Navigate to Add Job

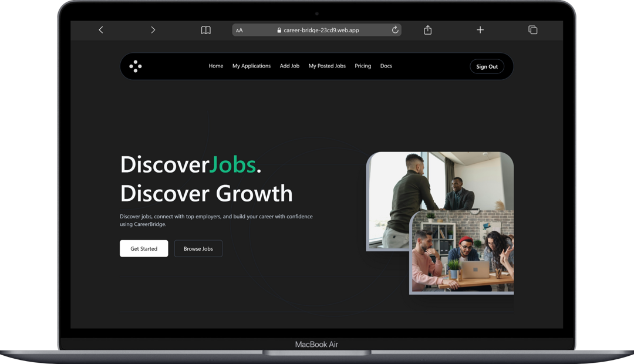(289, 66)
